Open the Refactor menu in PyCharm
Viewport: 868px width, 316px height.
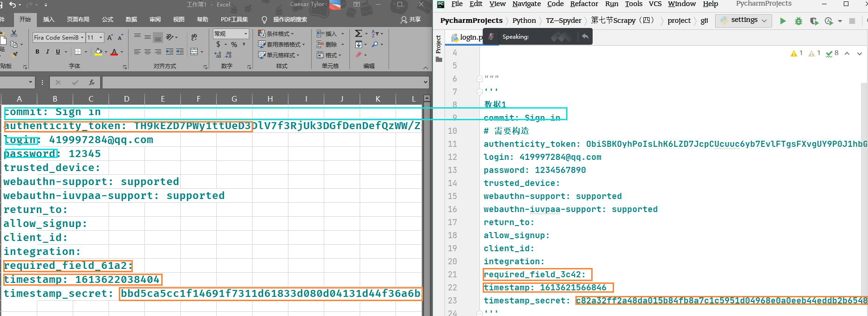click(x=584, y=4)
